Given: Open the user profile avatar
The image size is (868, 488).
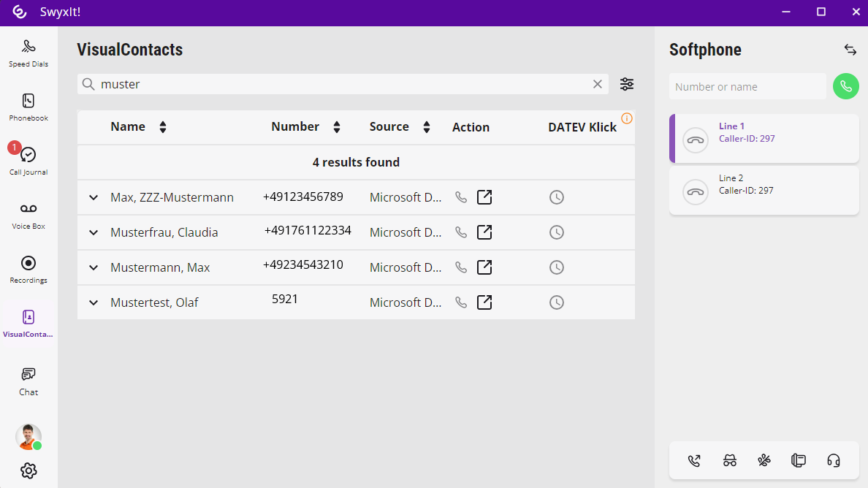Looking at the screenshot, I should pos(28,437).
